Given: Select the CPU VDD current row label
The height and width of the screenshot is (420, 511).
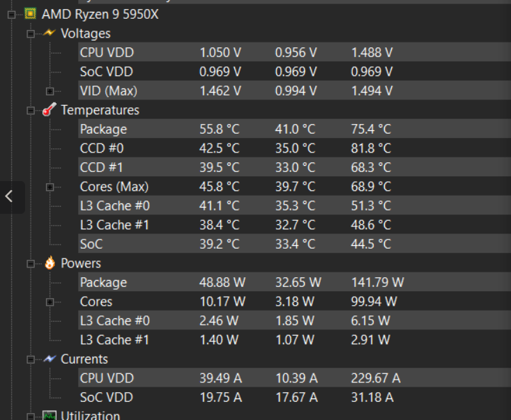Looking at the screenshot, I should tap(107, 378).
